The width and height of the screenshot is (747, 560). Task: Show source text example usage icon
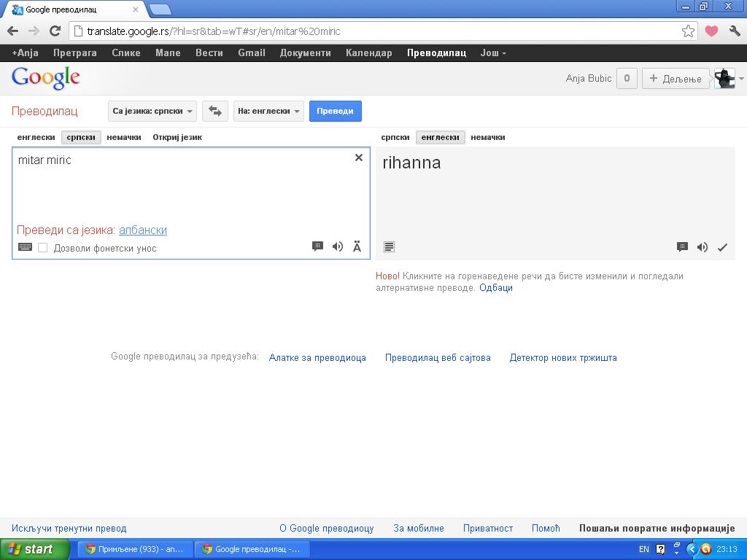tap(318, 246)
